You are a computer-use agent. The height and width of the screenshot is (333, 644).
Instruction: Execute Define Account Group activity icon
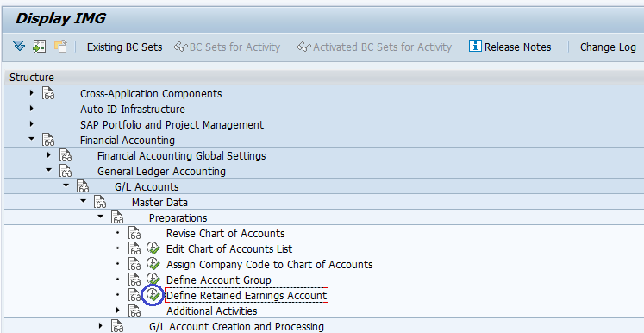coord(153,280)
